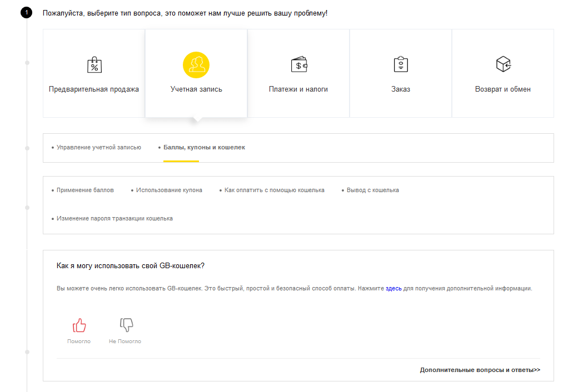Open the Вывод с кошелька topic

[x=372, y=190]
